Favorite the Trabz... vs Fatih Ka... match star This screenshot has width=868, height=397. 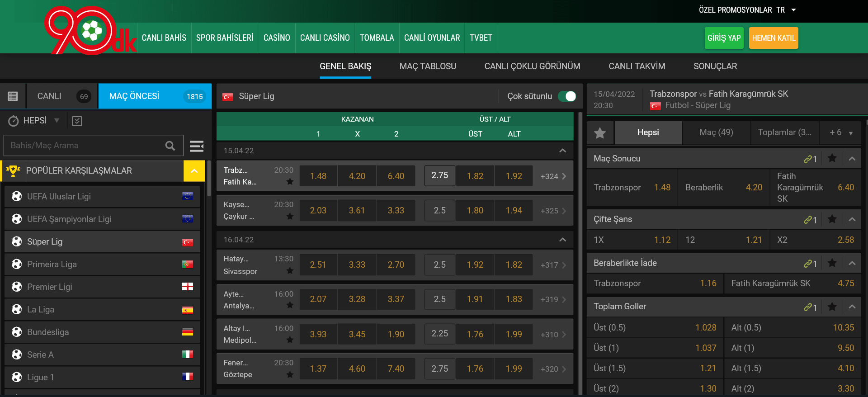click(x=290, y=182)
